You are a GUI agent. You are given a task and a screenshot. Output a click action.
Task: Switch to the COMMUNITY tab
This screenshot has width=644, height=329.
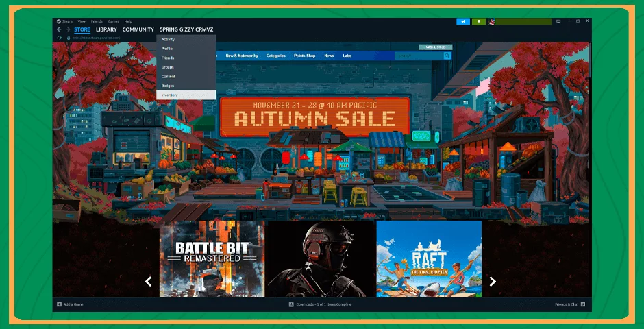pos(138,29)
